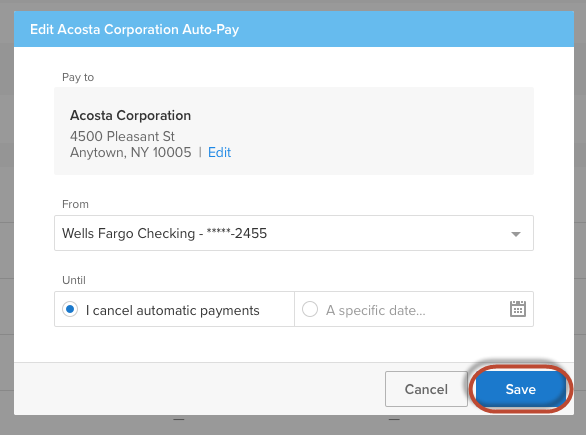Select the I cancel automatic payments radio
The height and width of the screenshot is (435, 586).
70,309
